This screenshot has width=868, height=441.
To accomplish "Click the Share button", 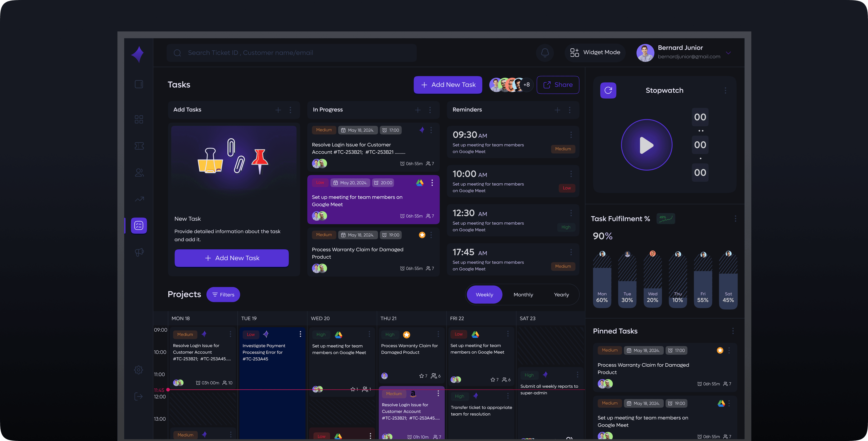I will click(558, 85).
